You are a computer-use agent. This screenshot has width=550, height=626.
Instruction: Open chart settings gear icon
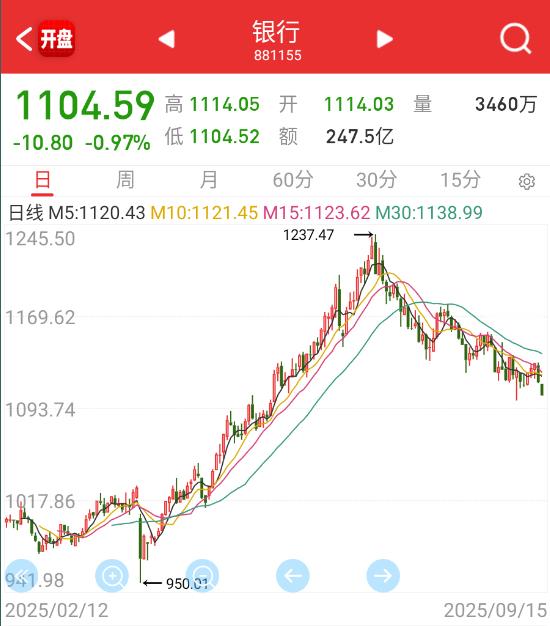pos(526,181)
